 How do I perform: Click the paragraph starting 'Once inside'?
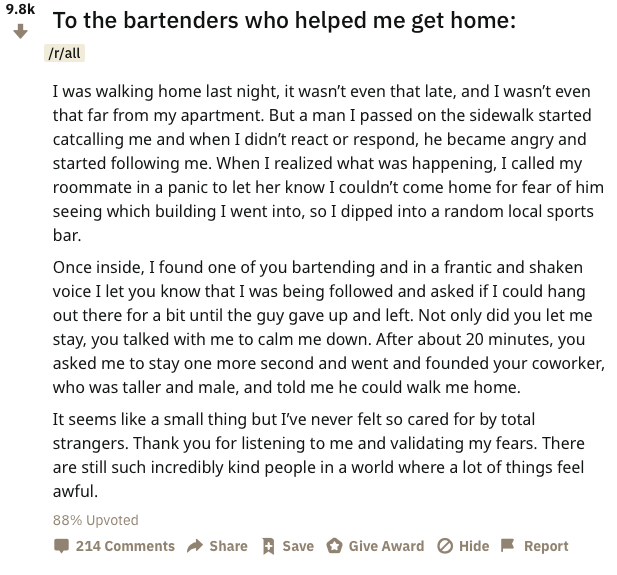tap(329, 327)
